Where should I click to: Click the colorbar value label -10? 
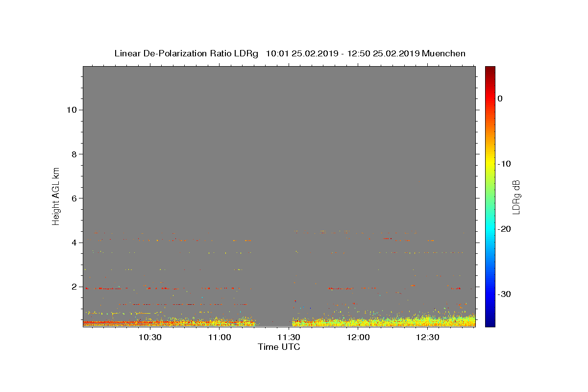[504, 164]
